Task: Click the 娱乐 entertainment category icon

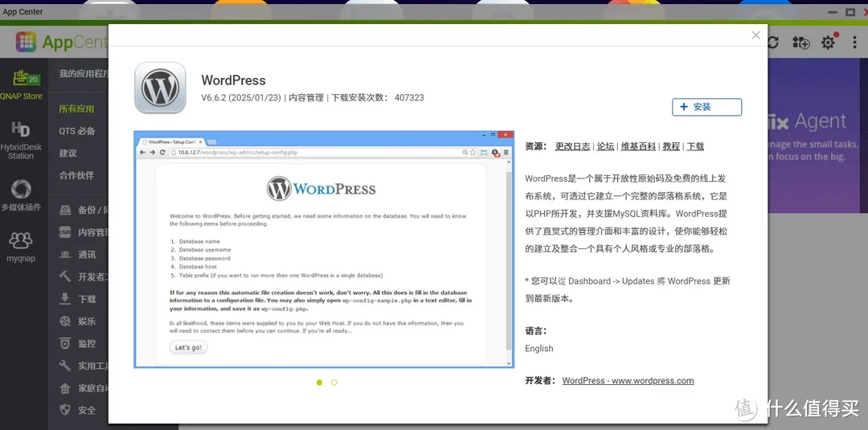Action: click(65, 321)
